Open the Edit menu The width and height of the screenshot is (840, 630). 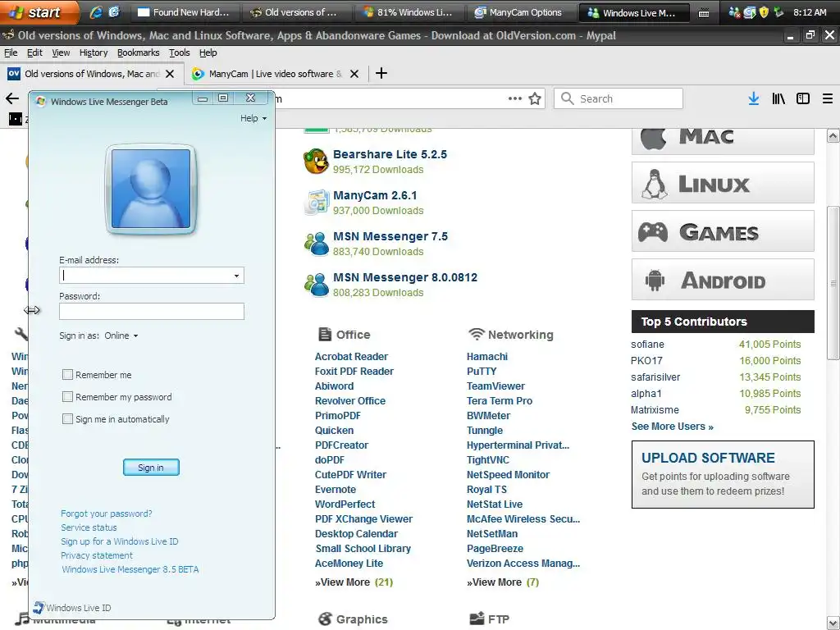[34, 52]
